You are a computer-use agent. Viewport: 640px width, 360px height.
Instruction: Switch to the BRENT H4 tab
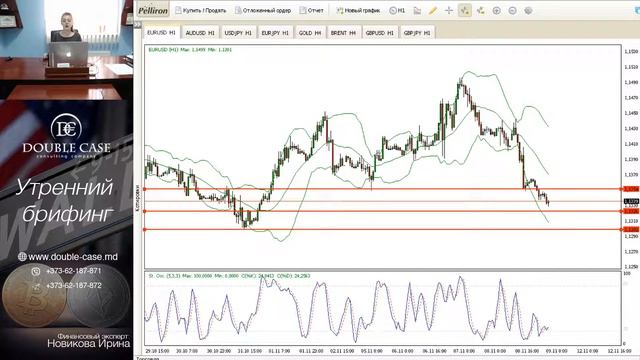(x=343, y=33)
